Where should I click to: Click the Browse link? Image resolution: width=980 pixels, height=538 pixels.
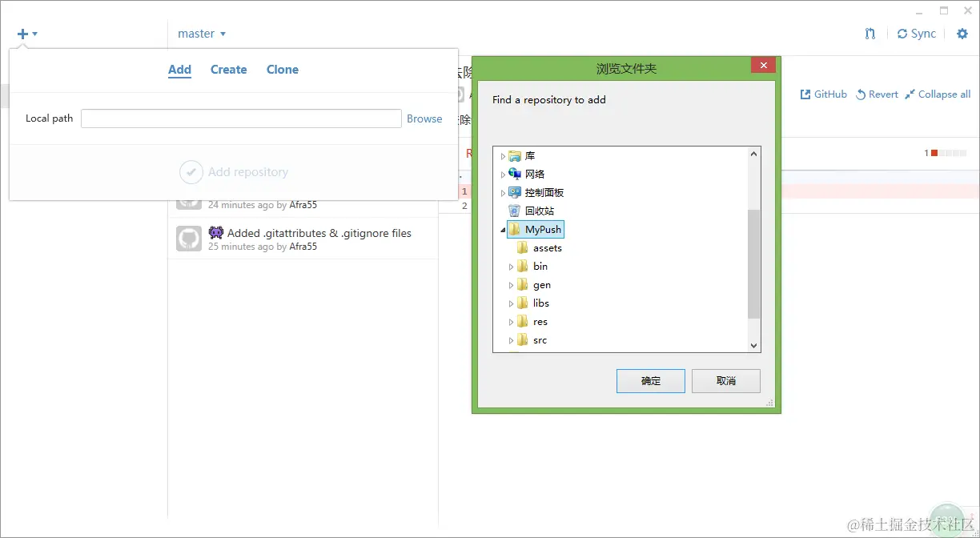[424, 118]
